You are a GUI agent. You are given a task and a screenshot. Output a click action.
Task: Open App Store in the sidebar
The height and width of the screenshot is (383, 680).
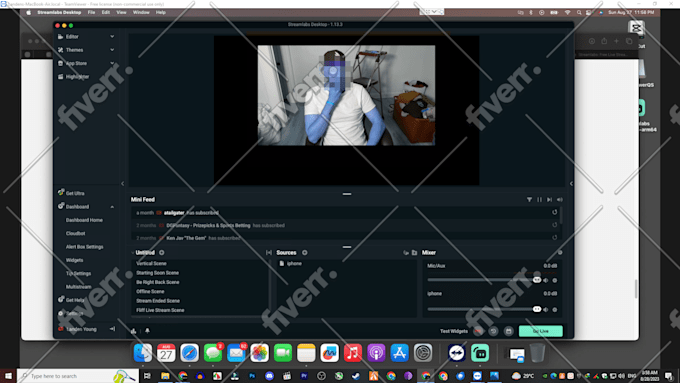click(x=76, y=63)
